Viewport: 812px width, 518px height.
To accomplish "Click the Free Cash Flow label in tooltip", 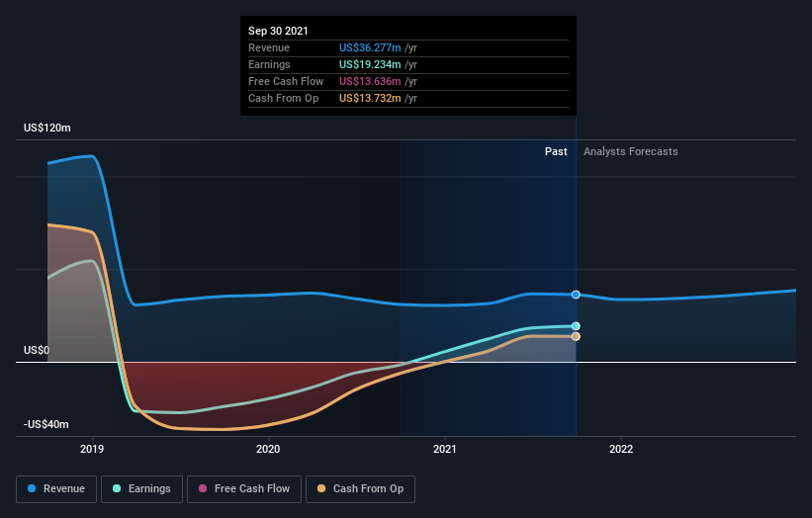I will point(286,81).
